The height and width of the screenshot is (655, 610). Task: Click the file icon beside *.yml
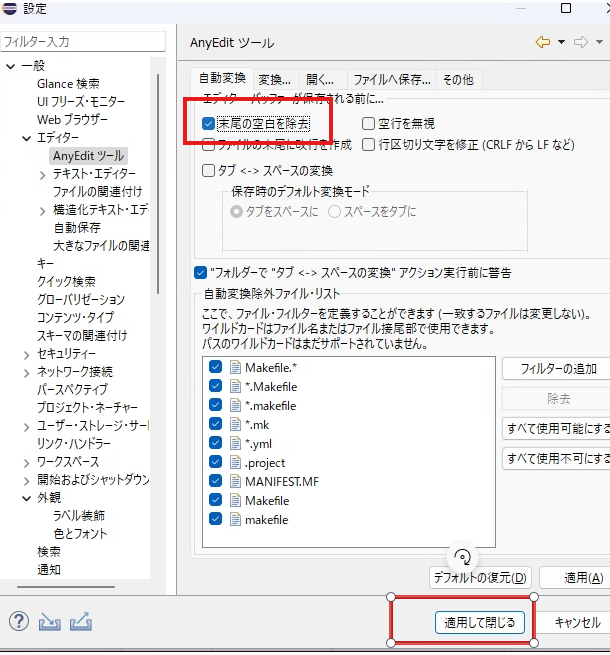coord(235,443)
